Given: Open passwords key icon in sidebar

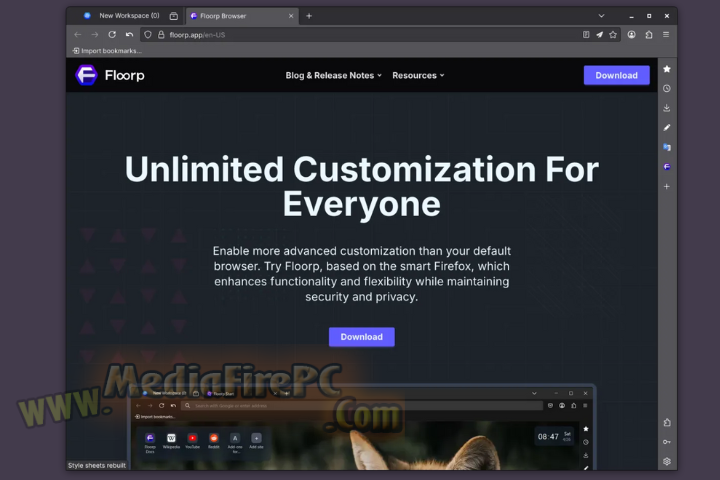Looking at the screenshot, I should (x=667, y=442).
